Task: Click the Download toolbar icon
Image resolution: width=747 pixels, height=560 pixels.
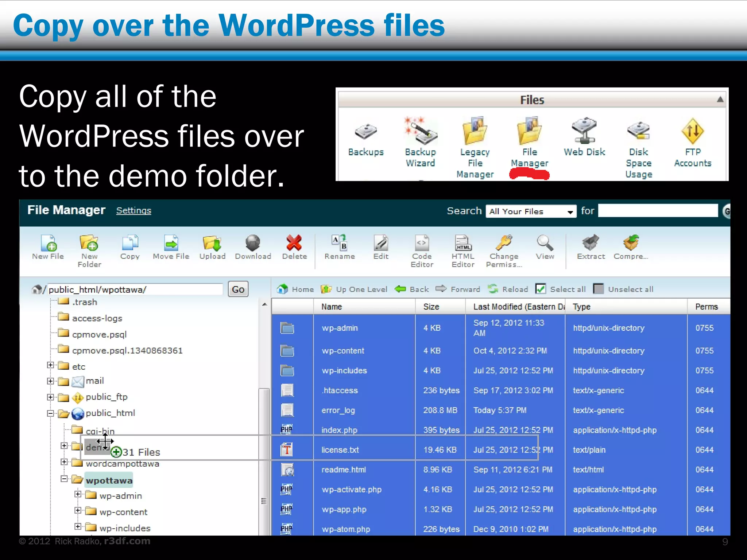Action: click(253, 247)
